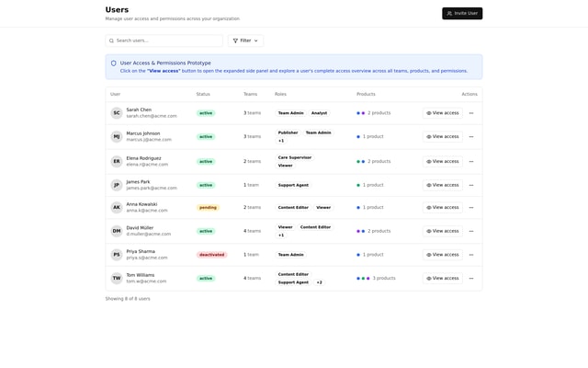Click Elena Rodriguez's product color dots
Viewport: 588px width, 368px height.
(360, 162)
